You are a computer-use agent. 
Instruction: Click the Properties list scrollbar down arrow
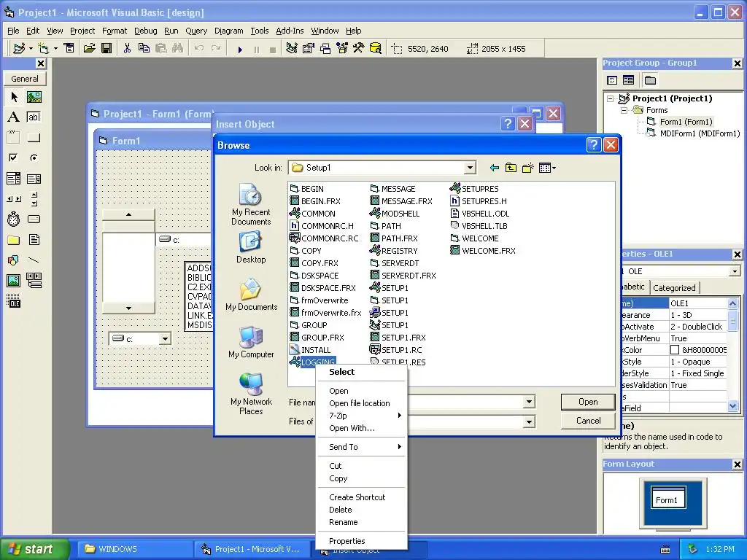(732, 406)
